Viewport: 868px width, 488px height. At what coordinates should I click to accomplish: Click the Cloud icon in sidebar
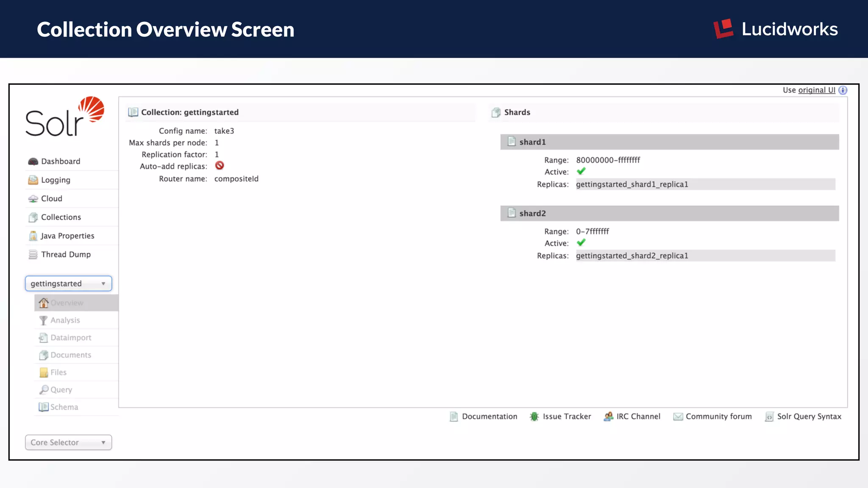[x=33, y=199]
